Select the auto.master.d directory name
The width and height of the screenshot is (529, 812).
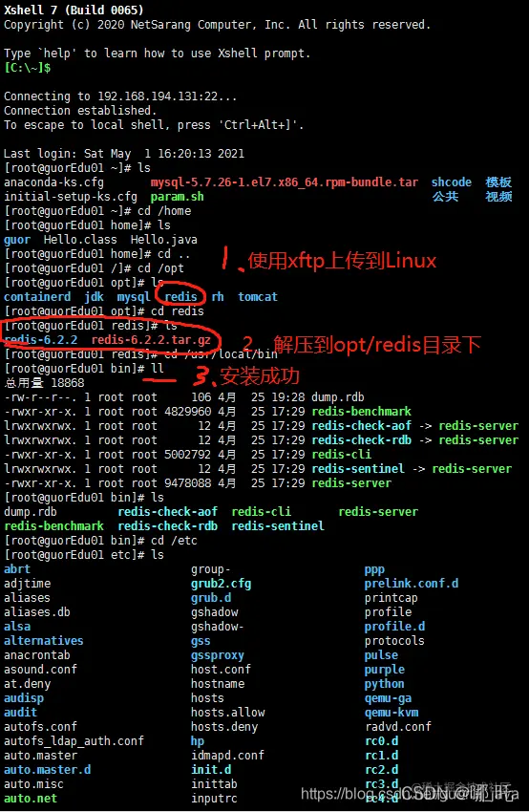click(48, 770)
